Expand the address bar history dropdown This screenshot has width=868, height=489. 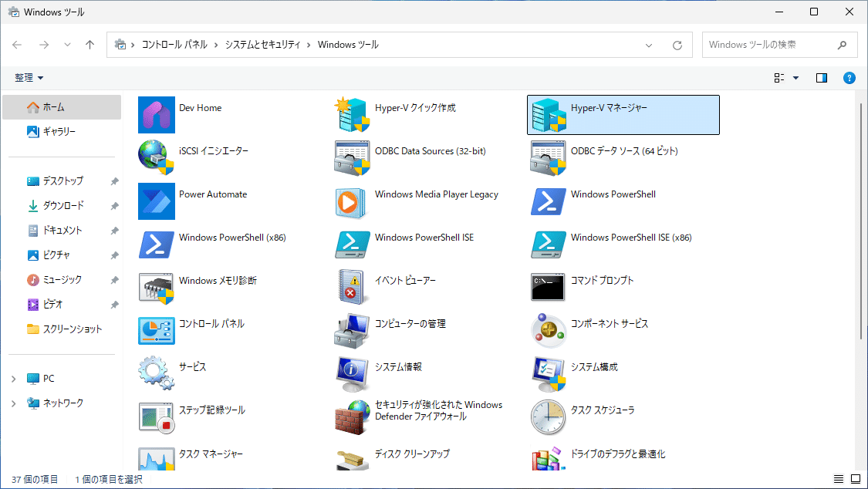(649, 46)
